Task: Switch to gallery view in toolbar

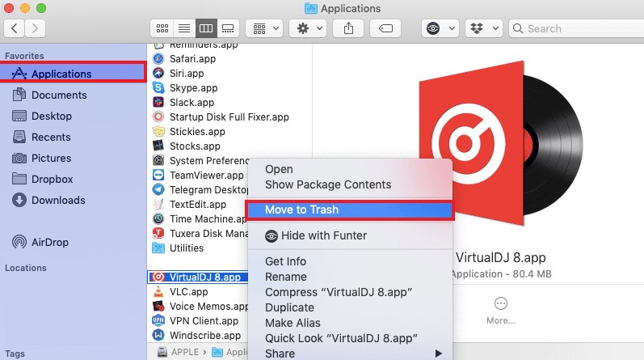Action: point(228,28)
